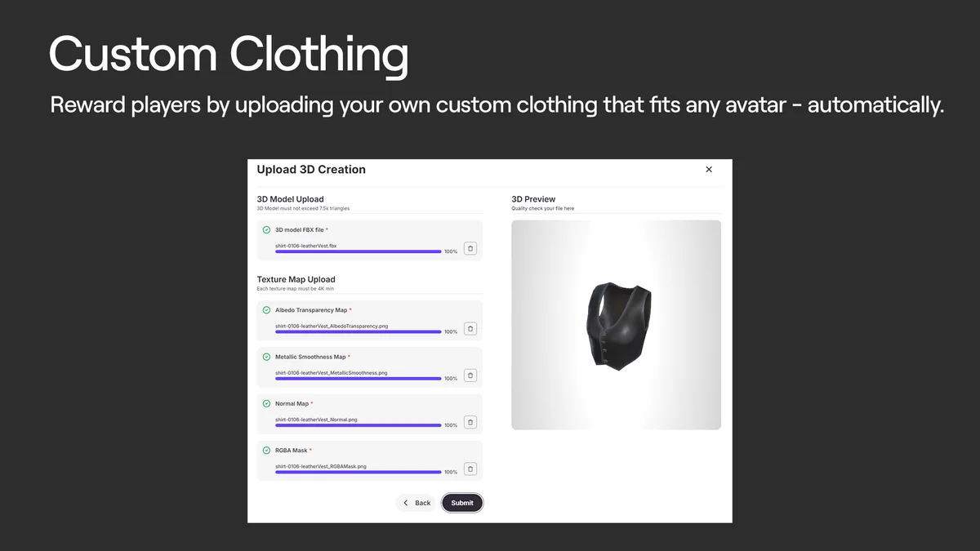
Task: Click the Normal Map upload progress bar
Action: 359,425
